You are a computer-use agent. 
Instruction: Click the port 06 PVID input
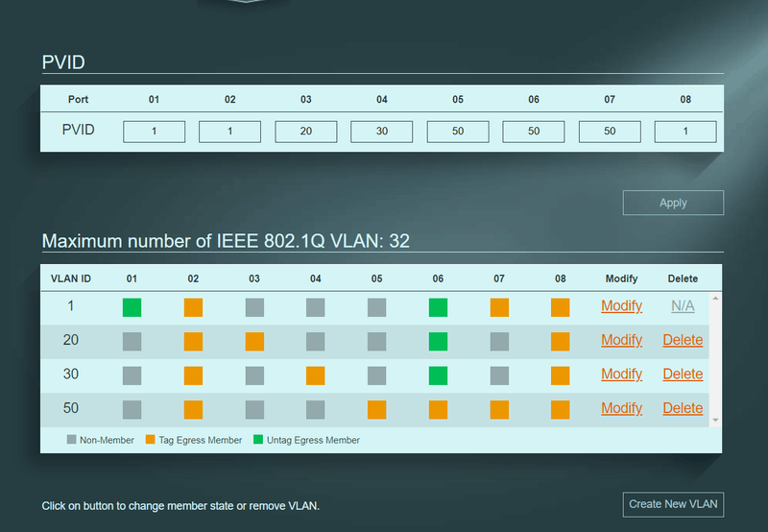point(534,132)
